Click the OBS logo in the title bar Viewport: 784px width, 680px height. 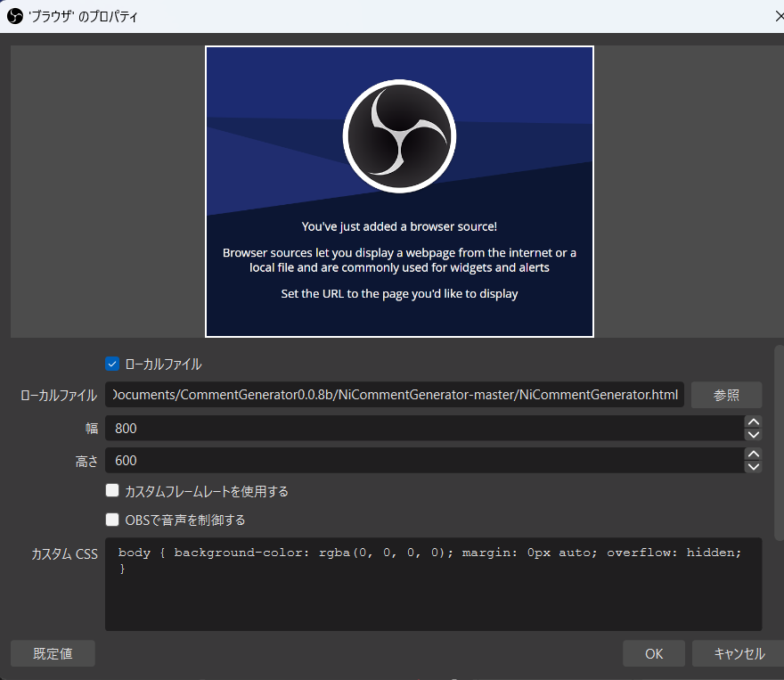tap(14, 16)
